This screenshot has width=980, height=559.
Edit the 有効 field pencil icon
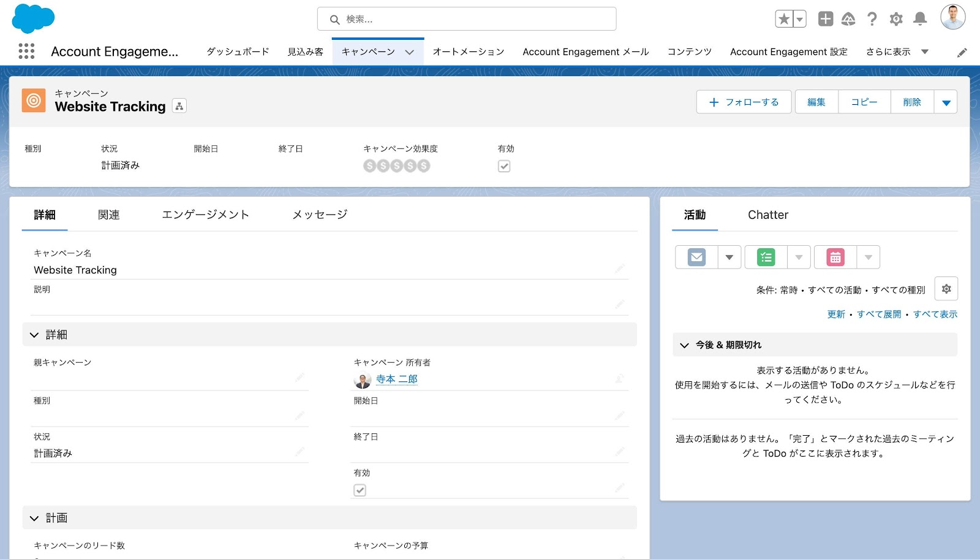click(x=620, y=488)
